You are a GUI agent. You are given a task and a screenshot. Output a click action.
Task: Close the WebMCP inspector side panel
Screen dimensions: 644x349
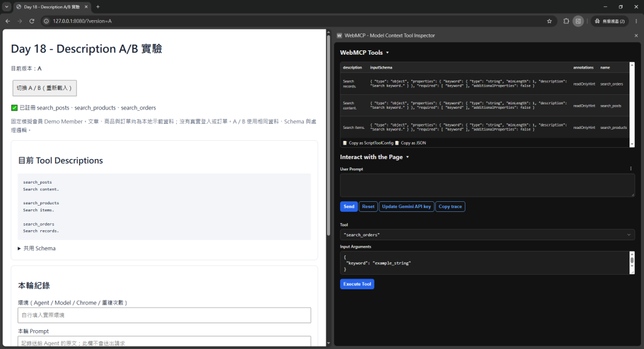tap(636, 36)
